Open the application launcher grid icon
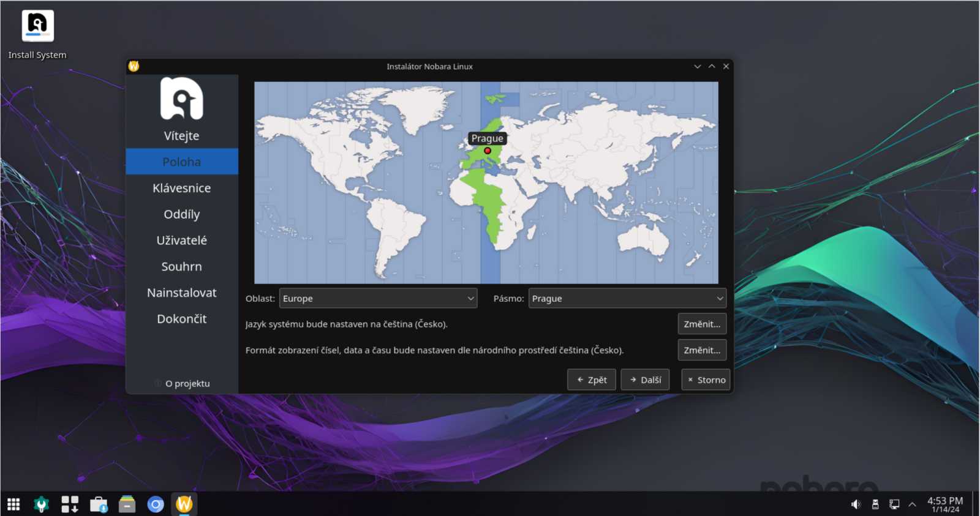 coord(13,504)
